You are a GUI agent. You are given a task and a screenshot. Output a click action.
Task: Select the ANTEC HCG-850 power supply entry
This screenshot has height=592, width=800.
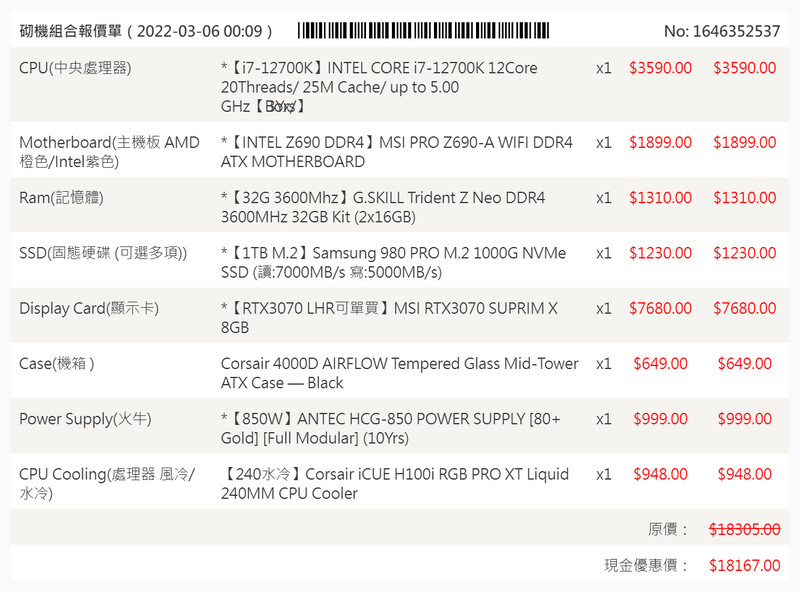(391, 428)
